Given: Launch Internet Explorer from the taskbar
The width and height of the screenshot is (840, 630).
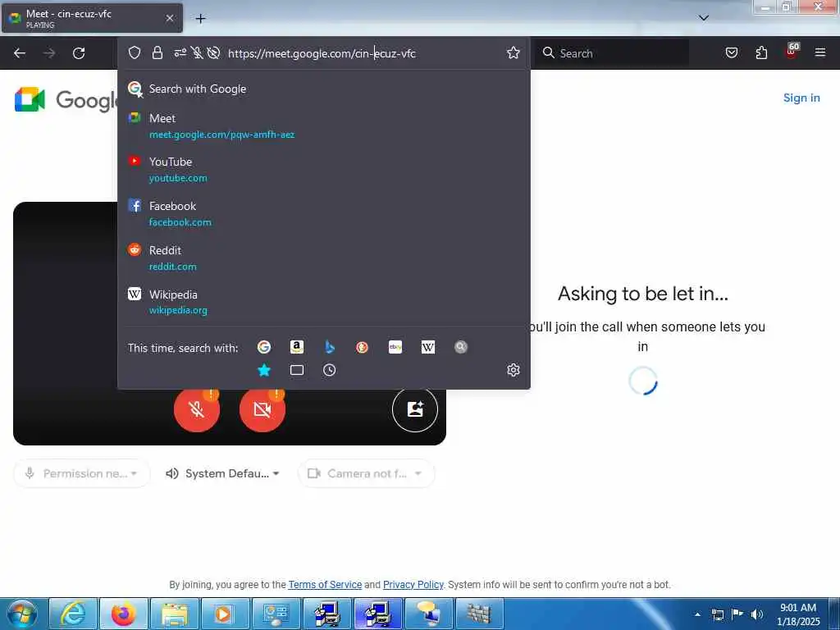Looking at the screenshot, I should point(73,614).
